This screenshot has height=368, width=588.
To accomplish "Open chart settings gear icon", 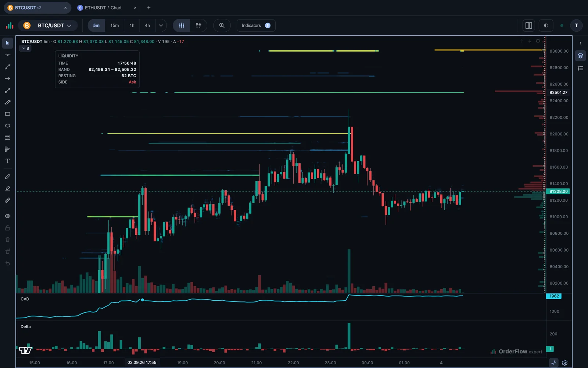I will click(565, 362).
